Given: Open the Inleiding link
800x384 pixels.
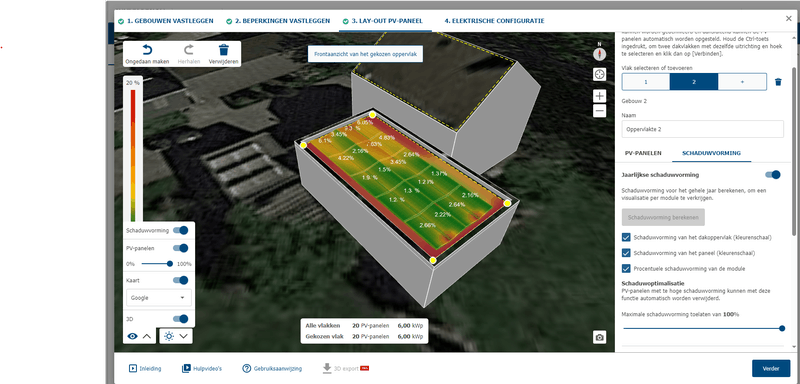Looking at the screenshot, I should tap(150, 368).
